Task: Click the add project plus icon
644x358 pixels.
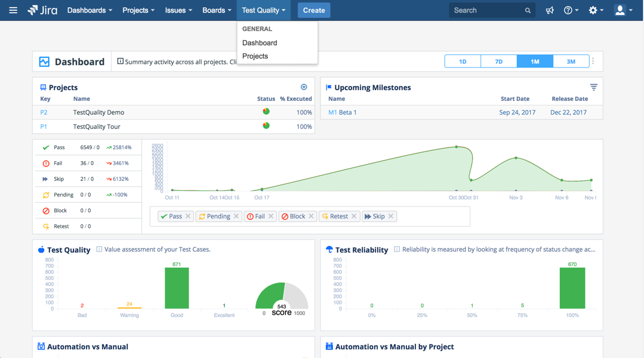Action: point(304,87)
